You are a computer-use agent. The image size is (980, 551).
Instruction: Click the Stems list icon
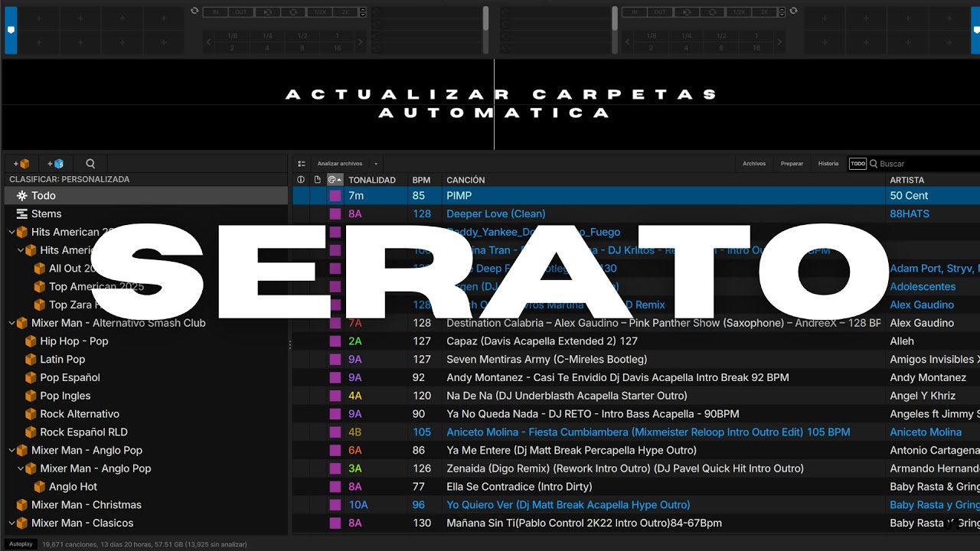point(21,214)
